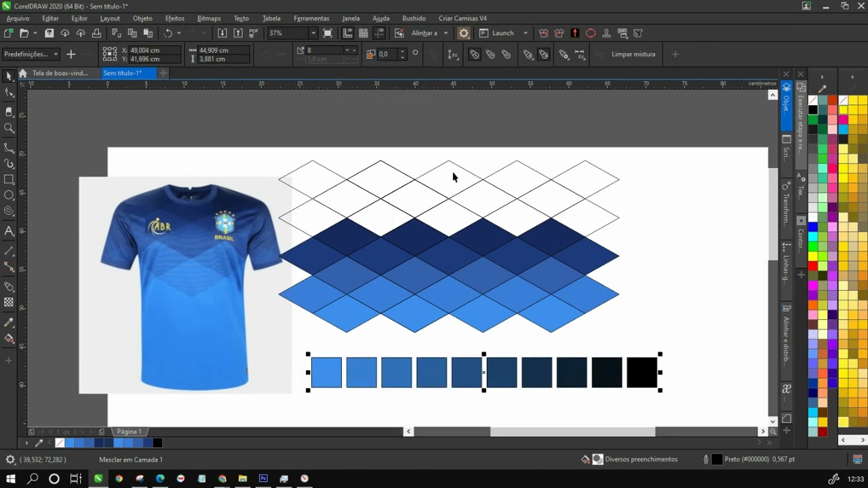Open the Alinhar a dropdown arrow
This screenshot has width=868, height=488.
(446, 33)
